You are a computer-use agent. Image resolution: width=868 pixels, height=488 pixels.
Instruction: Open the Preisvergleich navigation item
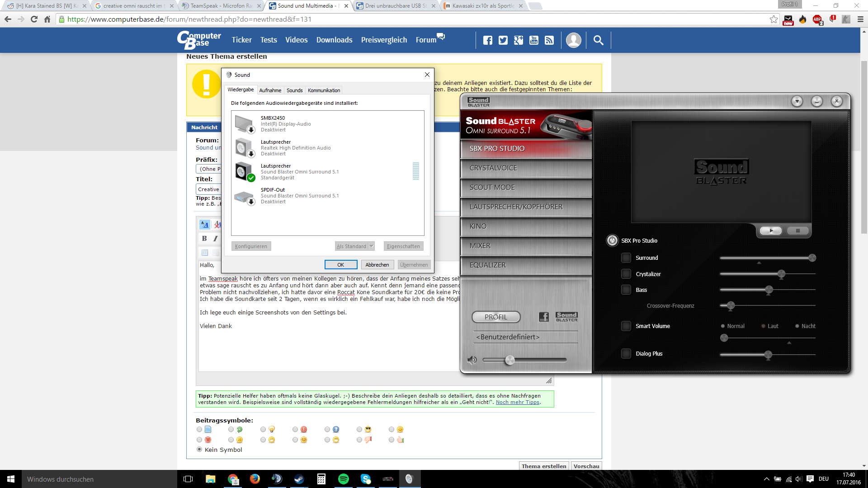(x=384, y=40)
